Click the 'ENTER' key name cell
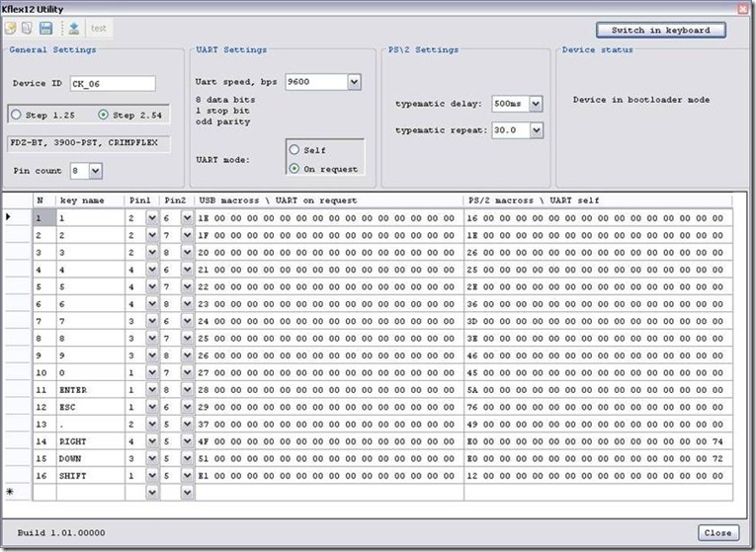 90,390
